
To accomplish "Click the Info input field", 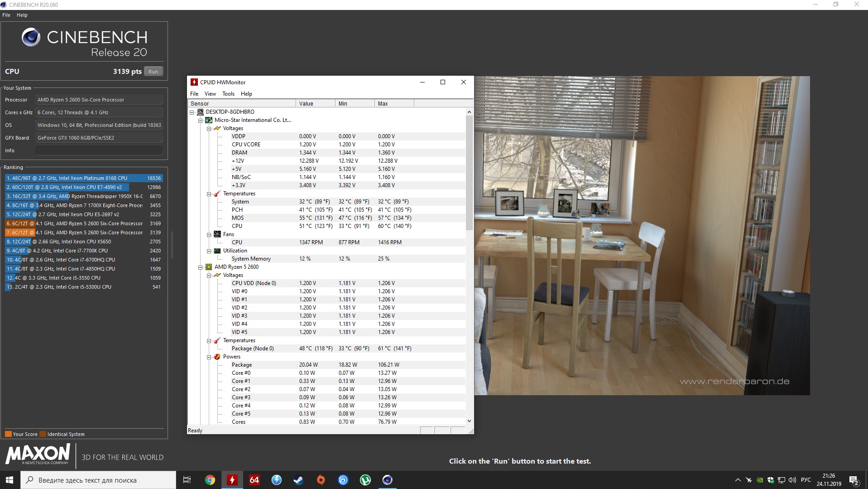I will coord(99,150).
